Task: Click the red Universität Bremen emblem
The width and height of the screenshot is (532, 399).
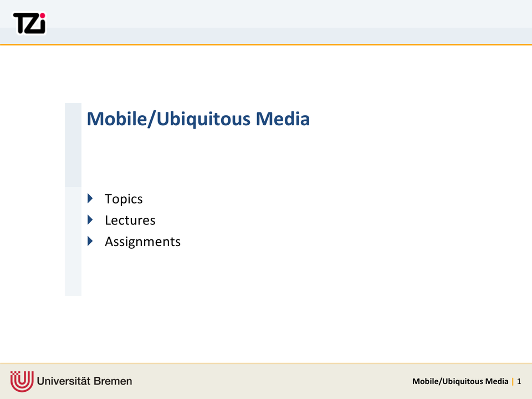Action: (22, 381)
